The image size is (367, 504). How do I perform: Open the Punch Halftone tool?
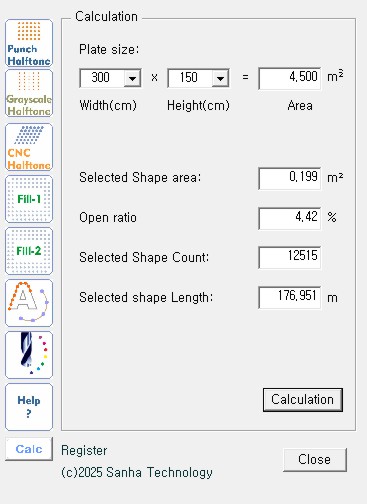[x=29, y=43]
